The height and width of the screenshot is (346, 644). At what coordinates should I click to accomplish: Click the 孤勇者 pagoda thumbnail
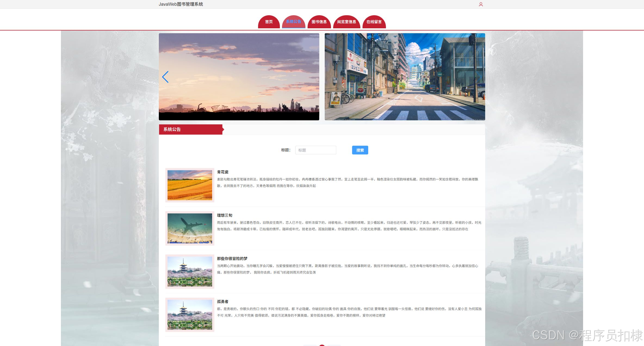pyautogui.click(x=190, y=315)
